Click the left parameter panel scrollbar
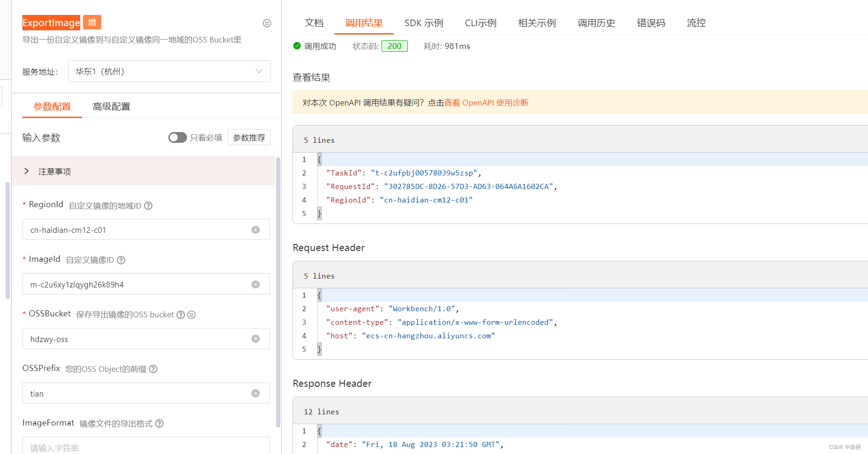Screen dimensions: 868x454 278,292
